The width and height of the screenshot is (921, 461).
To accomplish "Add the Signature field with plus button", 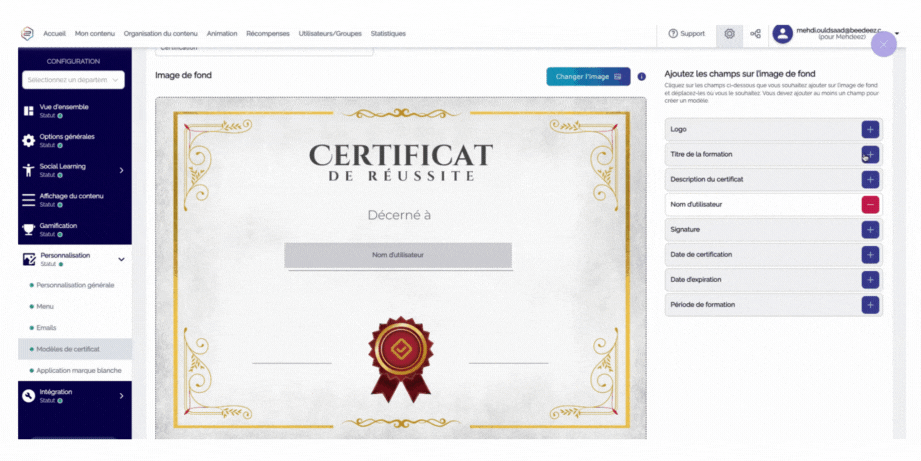I will click(870, 229).
